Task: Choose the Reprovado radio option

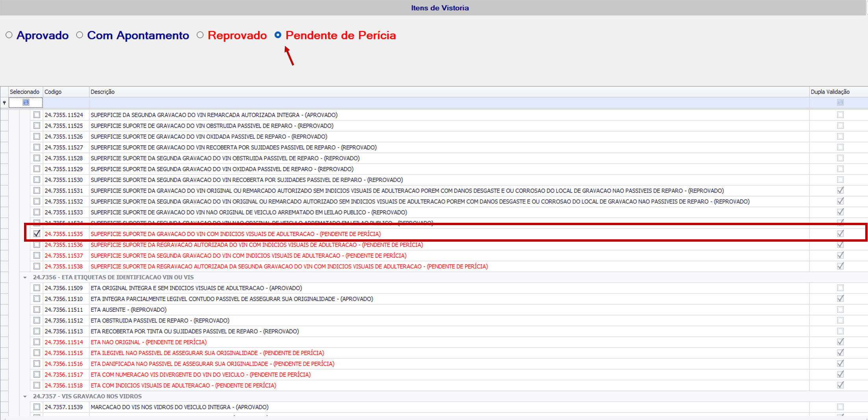Action: 200,35
